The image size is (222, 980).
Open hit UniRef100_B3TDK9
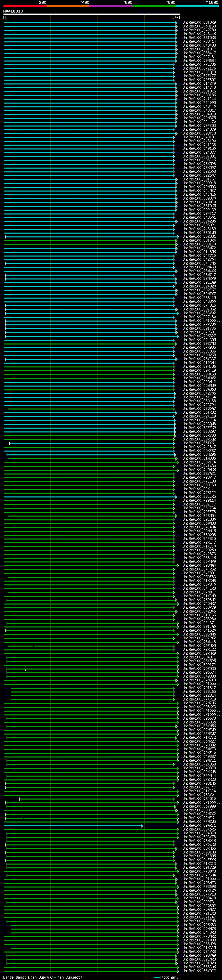point(199,23)
